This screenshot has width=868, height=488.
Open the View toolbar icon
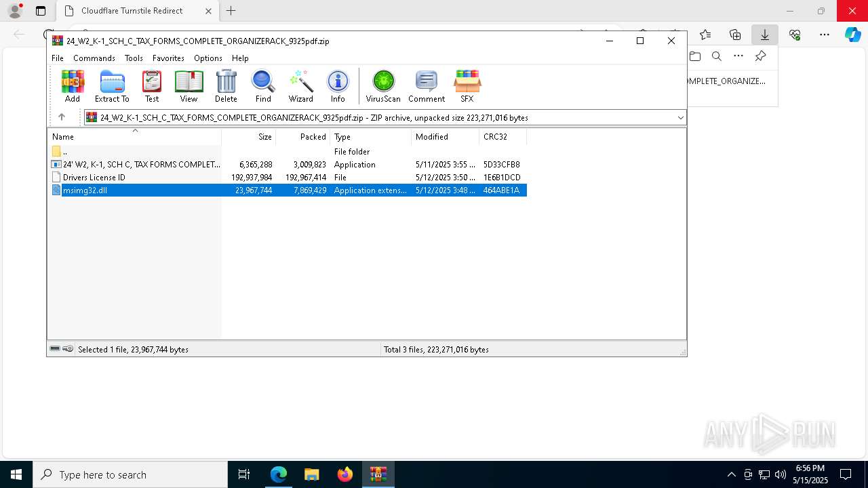pyautogui.click(x=189, y=86)
